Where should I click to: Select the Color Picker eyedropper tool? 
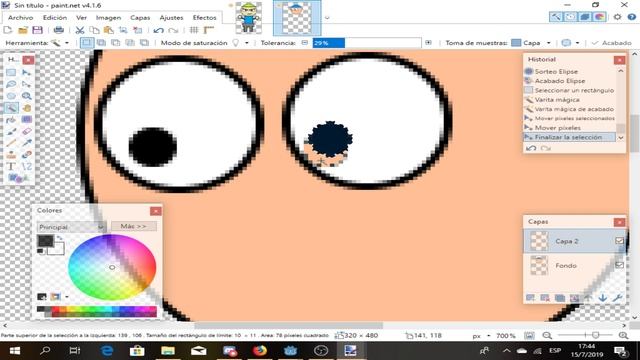26,143
